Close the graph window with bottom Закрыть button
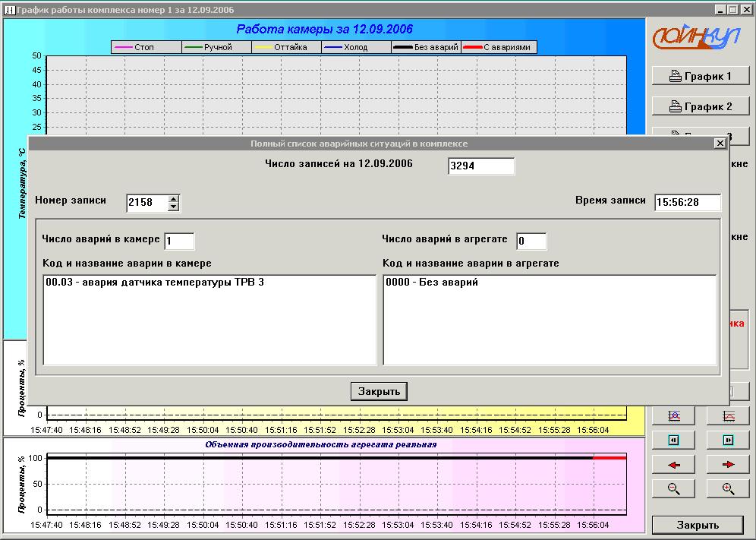This screenshot has height=540, width=756. point(698,525)
